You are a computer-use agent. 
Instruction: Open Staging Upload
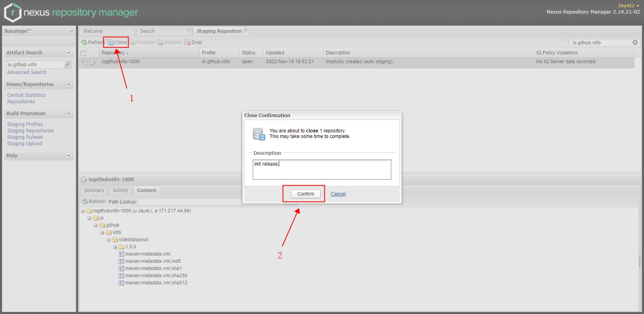(x=24, y=144)
